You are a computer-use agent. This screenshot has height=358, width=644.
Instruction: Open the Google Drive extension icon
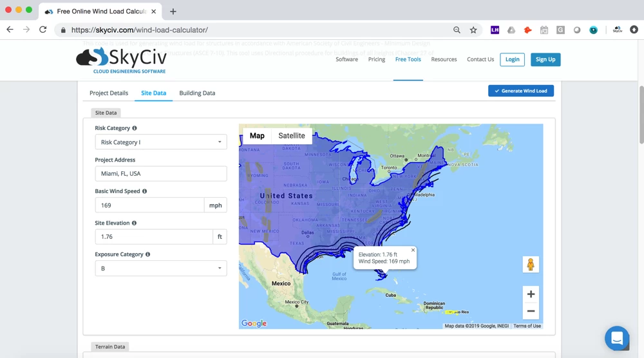511,30
